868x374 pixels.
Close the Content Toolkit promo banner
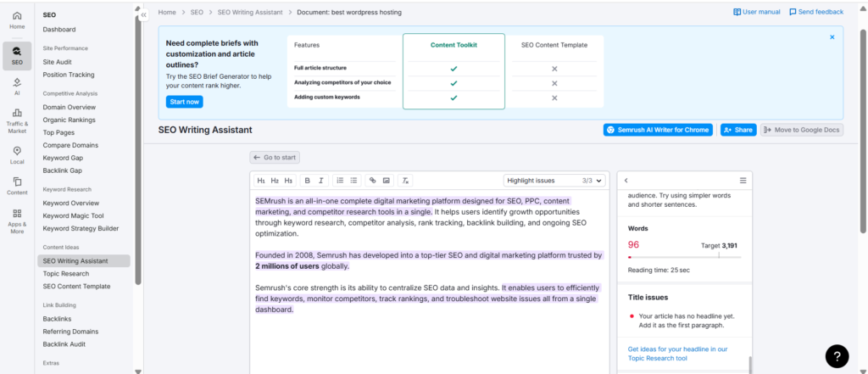pos(832,37)
